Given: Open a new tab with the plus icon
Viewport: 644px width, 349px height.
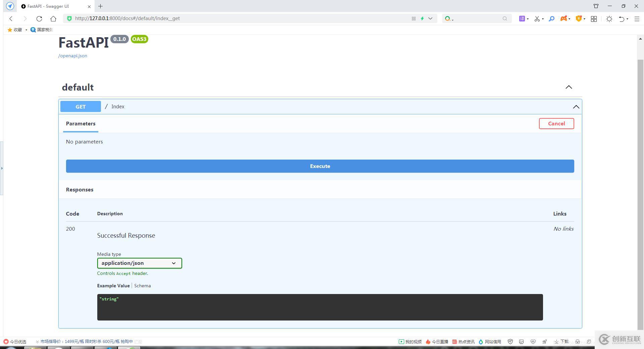Looking at the screenshot, I should coord(100,6).
